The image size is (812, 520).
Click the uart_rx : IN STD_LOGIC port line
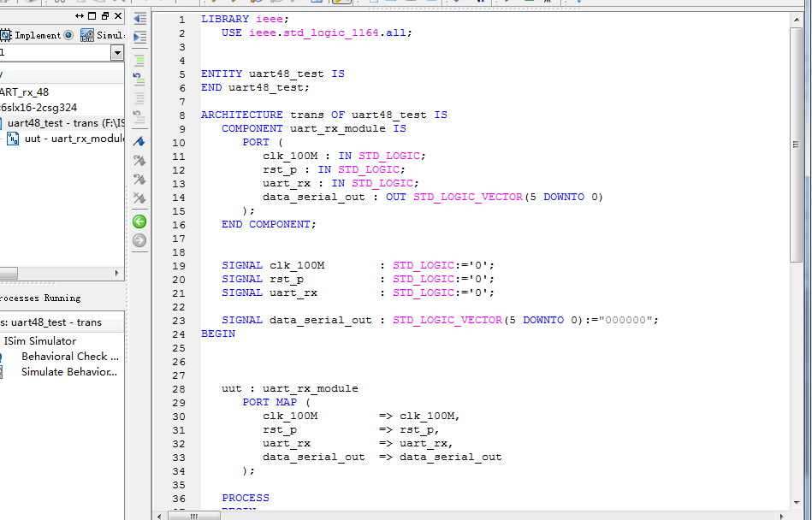(x=341, y=183)
